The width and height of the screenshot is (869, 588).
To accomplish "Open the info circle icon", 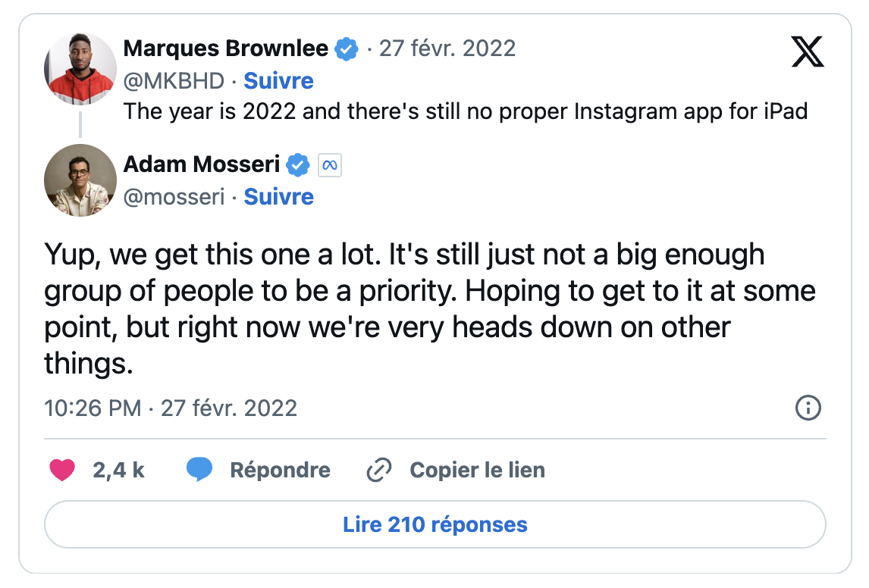I will click(x=808, y=408).
